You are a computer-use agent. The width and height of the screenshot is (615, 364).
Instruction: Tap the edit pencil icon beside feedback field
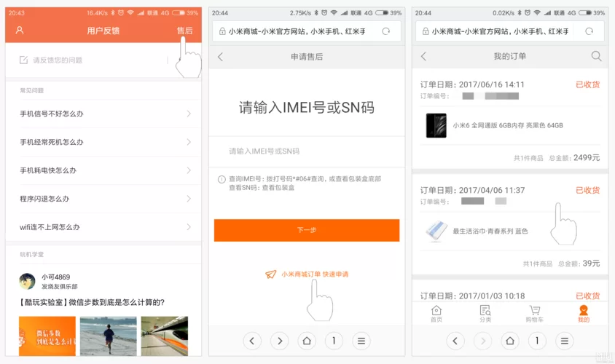coord(23,60)
